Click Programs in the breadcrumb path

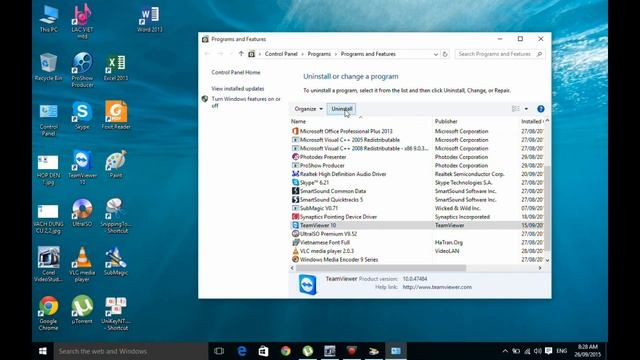point(319,54)
